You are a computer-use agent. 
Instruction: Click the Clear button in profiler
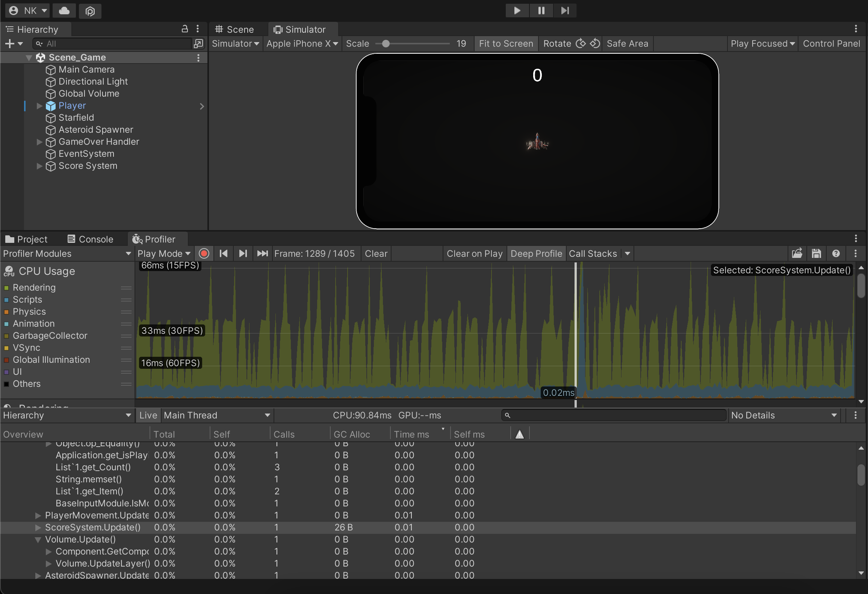pos(376,253)
